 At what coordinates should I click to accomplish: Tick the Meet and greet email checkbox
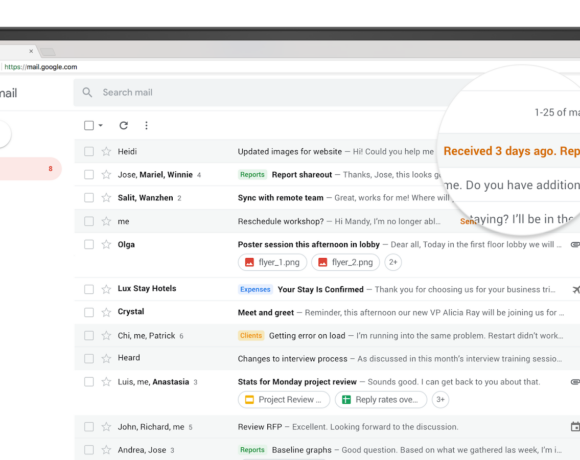[89, 312]
